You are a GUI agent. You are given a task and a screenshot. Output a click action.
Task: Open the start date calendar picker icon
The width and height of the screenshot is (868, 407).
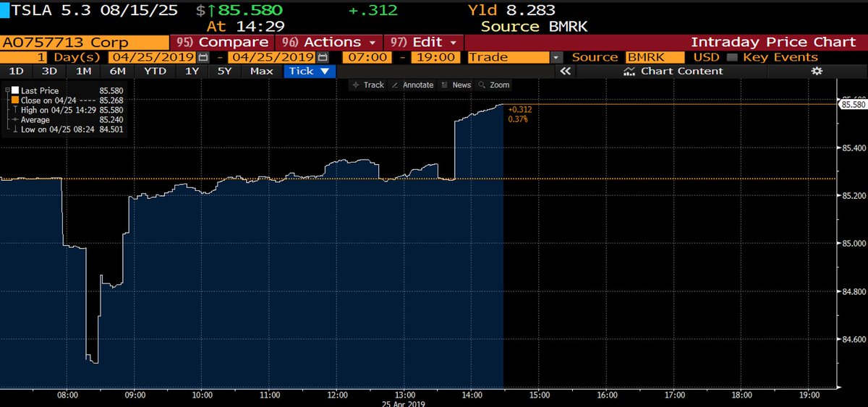(x=203, y=57)
